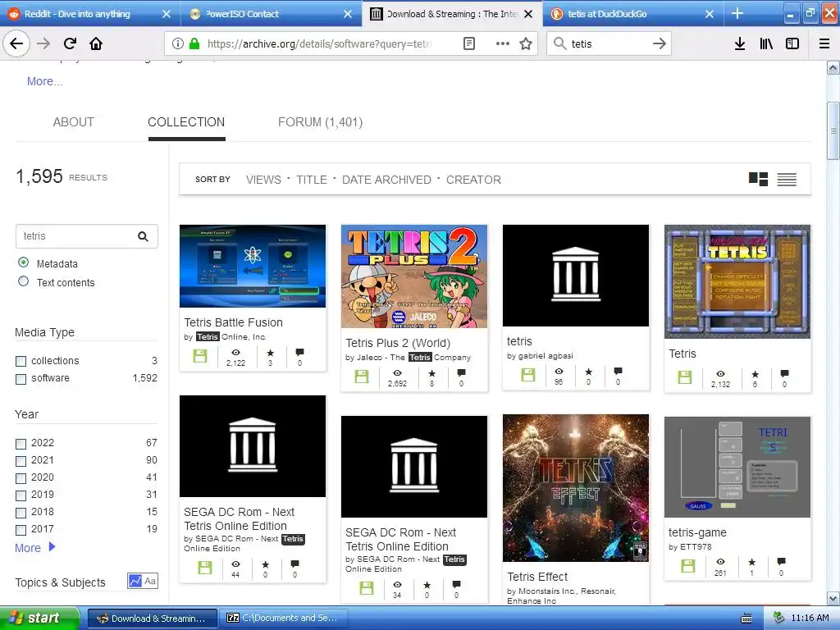Run collection search with magnifier icon
This screenshot has width=840, height=630.
(143, 236)
